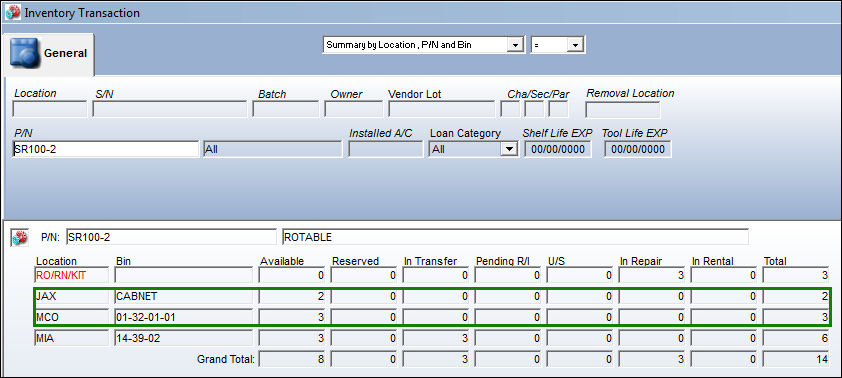Viewport: 842px width, 378px height.
Task: Click the Location filter field
Action: (x=49, y=110)
